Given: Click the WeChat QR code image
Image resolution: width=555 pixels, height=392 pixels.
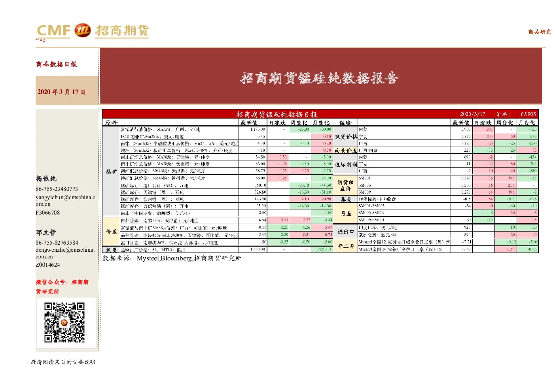Looking at the screenshot, I should [x=64, y=322].
